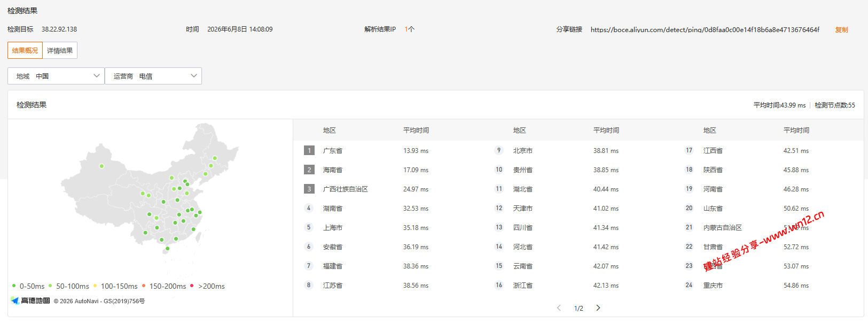
Task: Toggle the >200ms legend marker
Action: click(192, 286)
